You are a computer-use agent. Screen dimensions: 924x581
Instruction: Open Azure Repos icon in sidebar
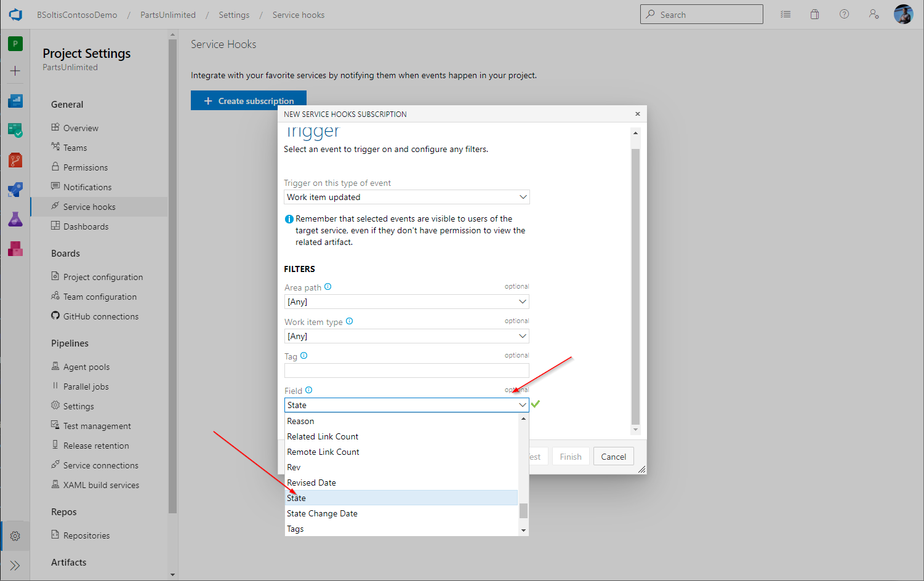(x=15, y=160)
